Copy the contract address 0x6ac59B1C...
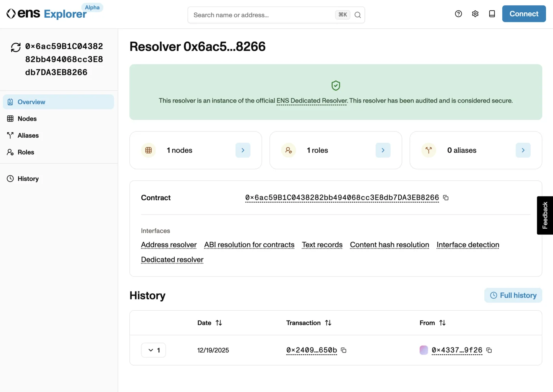Image resolution: width=553 pixels, height=392 pixels. (x=445, y=198)
